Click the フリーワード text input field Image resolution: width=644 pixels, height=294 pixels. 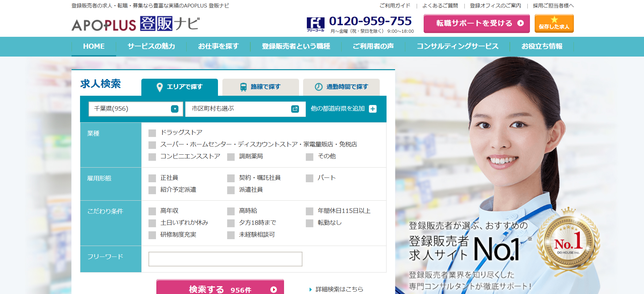(x=225, y=259)
